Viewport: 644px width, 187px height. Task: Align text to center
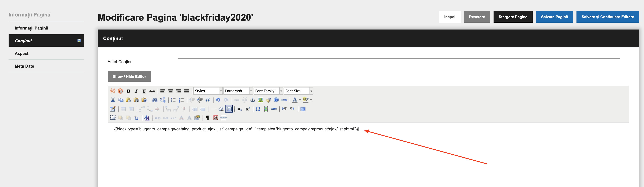coord(171,91)
